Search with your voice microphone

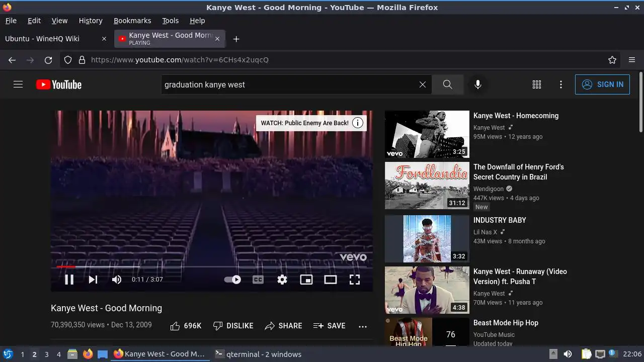[478, 84]
